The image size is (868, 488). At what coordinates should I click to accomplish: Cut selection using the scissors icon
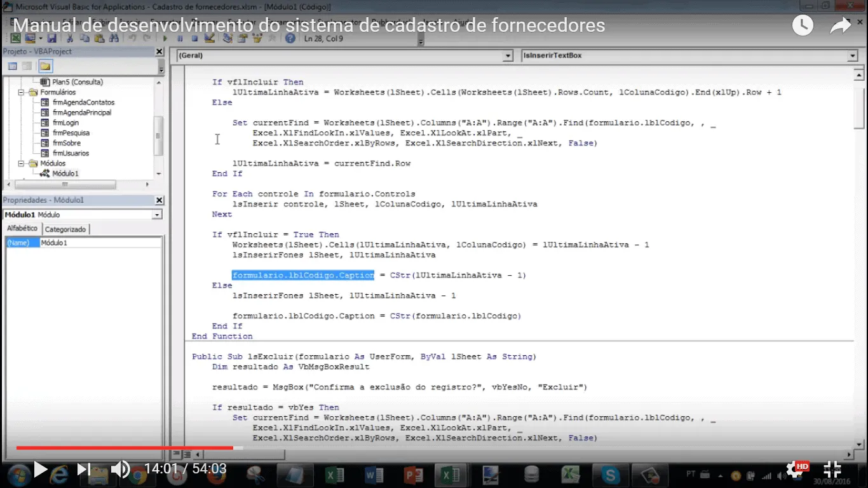[70, 39]
